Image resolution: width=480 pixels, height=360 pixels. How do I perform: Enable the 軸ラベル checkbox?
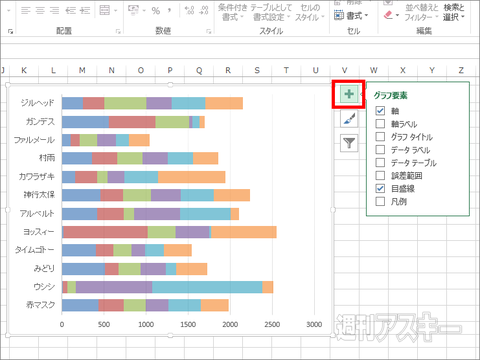coord(380,124)
